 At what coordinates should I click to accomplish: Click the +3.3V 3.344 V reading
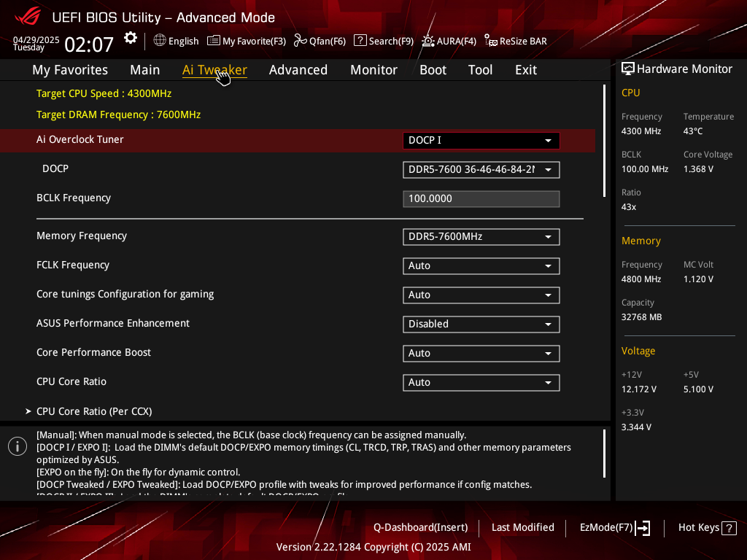pos(636,427)
